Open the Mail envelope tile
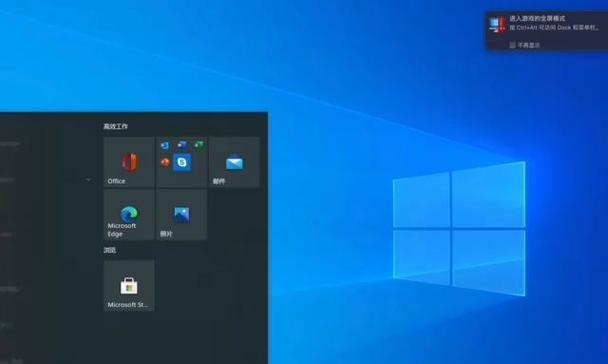This screenshot has width=608, height=364. point(234,162)
